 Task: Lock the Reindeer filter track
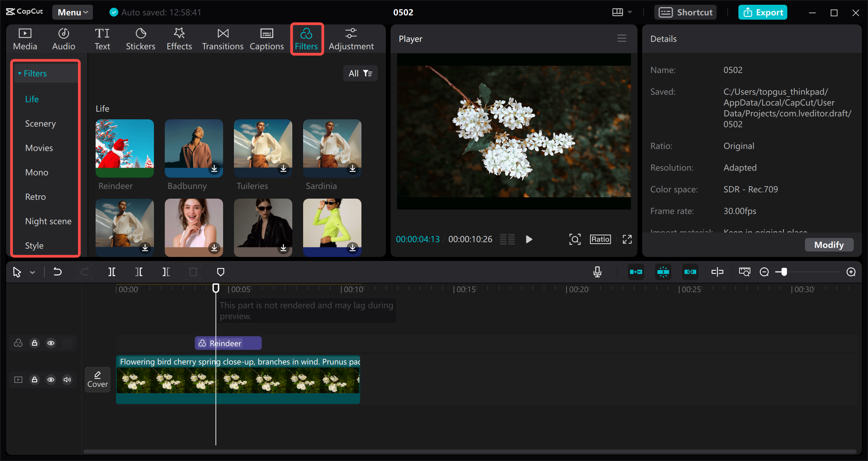(x=34, y=343)
